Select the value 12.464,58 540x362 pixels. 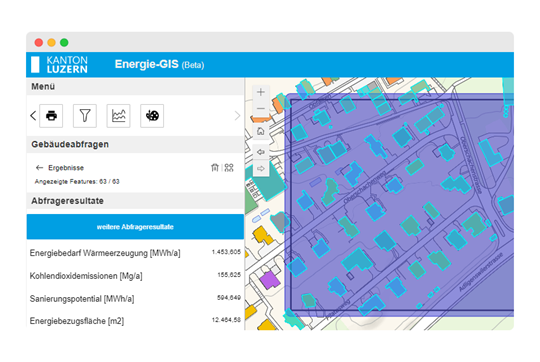click(226, 320)
